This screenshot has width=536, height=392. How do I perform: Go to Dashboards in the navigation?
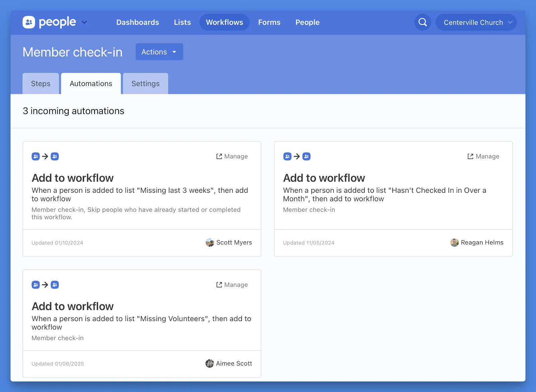pyautogui.click(x=137, y=22)
